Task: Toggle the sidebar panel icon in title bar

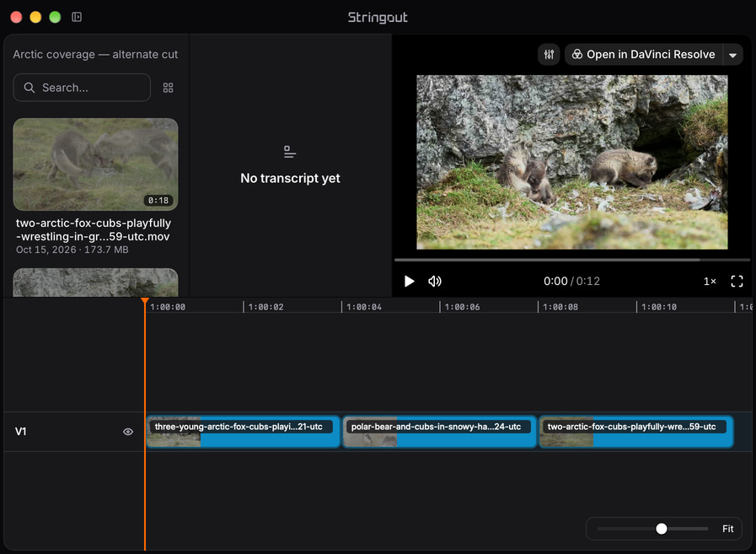Action: coord(77,18)
